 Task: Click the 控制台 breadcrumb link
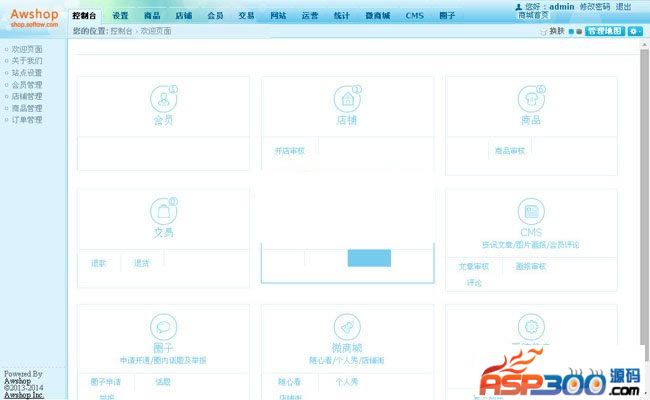[121, 31]
